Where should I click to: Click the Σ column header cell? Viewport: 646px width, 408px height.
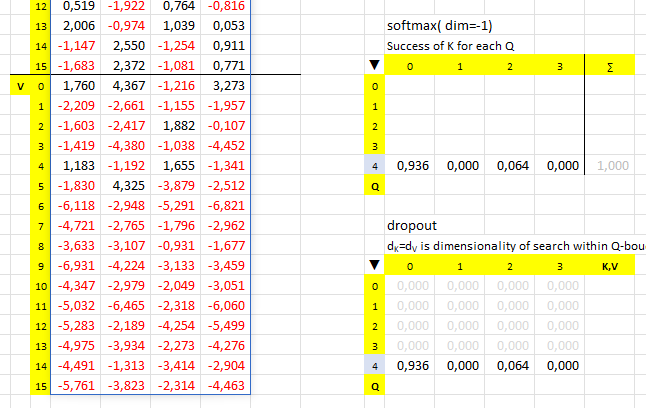(609, 67)
